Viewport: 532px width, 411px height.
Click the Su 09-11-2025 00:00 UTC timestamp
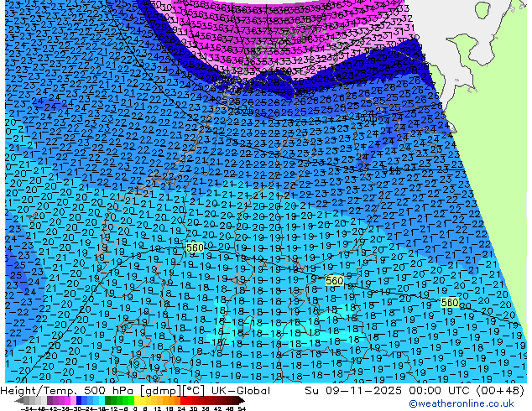pyautogui.click(x=389, y=391)
